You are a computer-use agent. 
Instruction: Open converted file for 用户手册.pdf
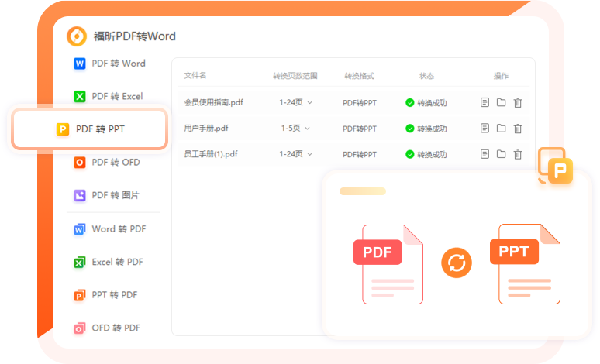click(x=484, y=129)
